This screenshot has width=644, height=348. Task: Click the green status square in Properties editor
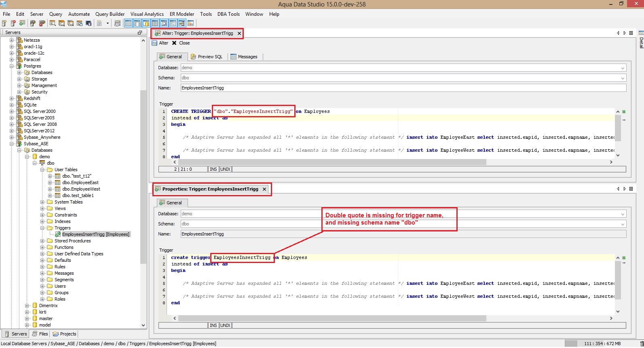coord(624,258)
